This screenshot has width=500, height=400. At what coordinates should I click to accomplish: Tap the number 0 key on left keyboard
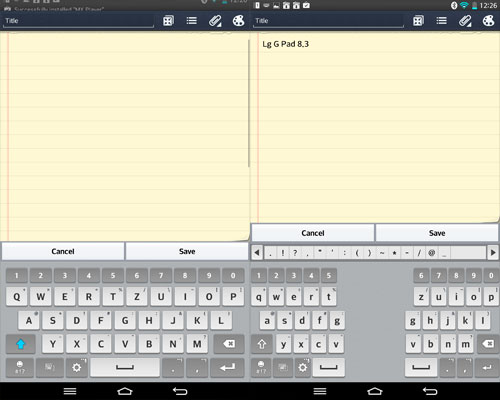coord(233,275)
